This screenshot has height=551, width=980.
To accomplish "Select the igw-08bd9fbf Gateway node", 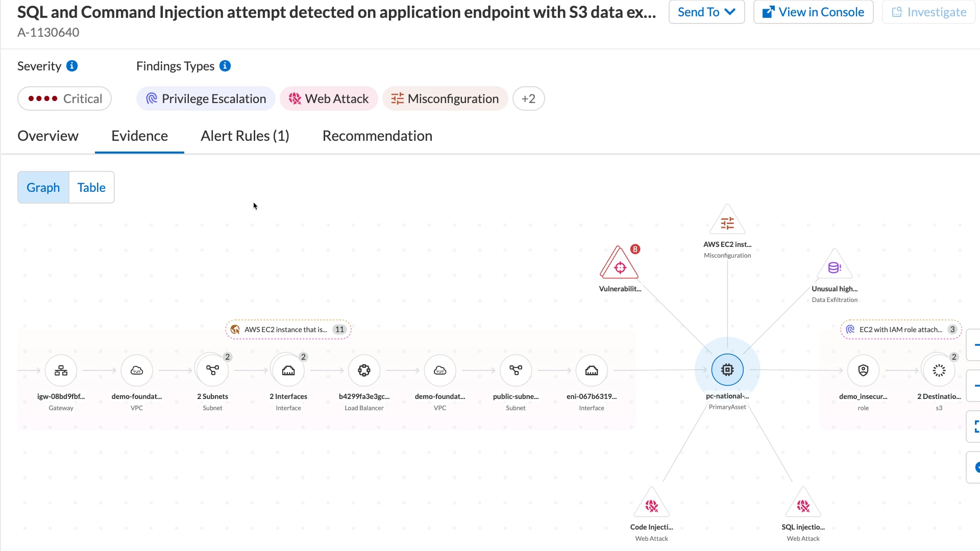I will click(61, 370).
